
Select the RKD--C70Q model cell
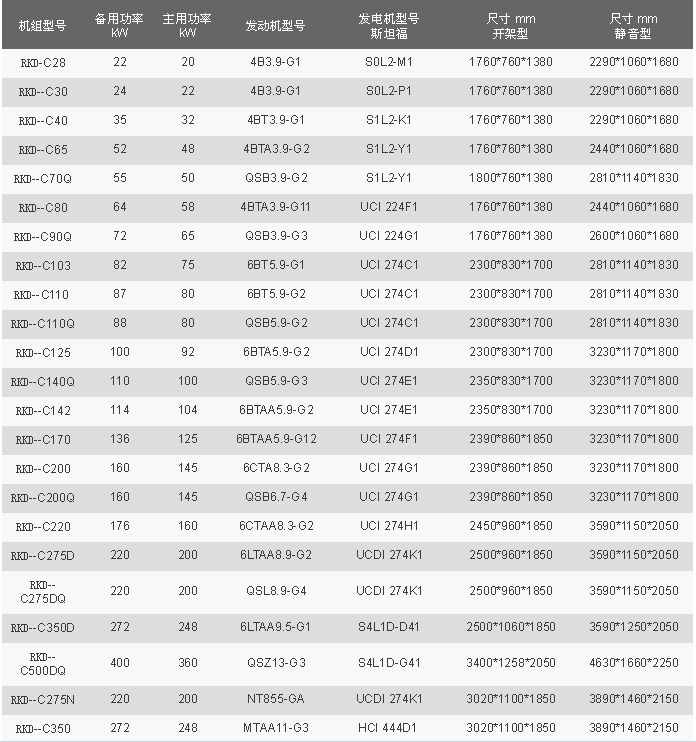(43, 178)
